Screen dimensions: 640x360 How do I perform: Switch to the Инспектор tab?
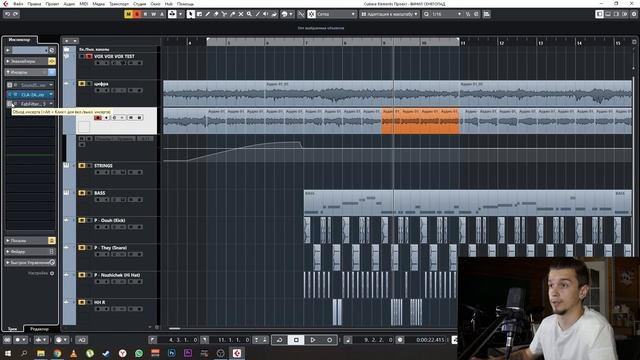pyautogui.click(x=19, y=40)
